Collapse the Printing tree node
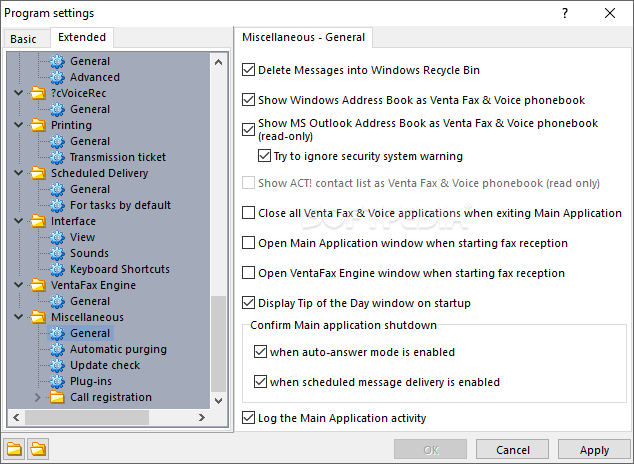The height and width of the screenshot is (464, 634). click(x=18, y=124)
